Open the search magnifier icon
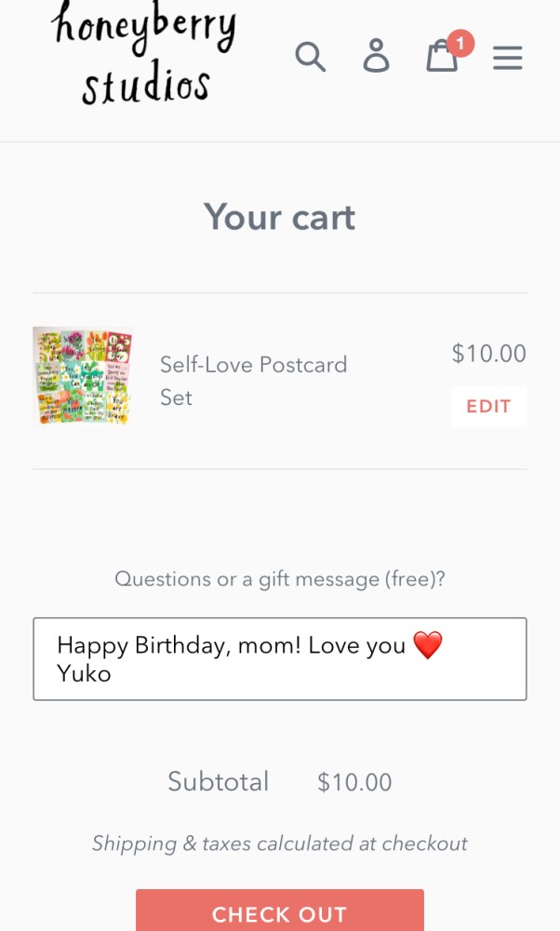The image size is (560, 931). tap(311, 57)
